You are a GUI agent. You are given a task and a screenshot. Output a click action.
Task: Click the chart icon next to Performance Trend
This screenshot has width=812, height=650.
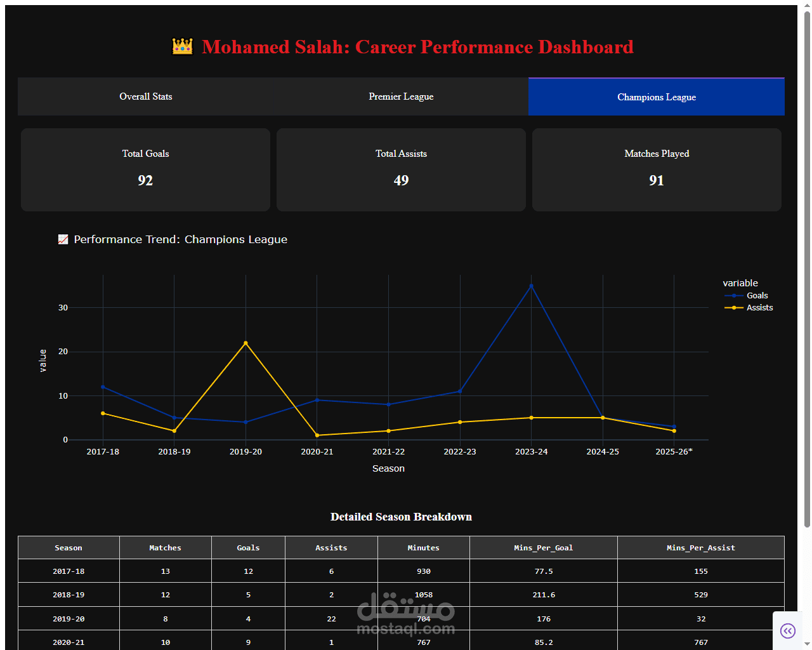point(63,239)
